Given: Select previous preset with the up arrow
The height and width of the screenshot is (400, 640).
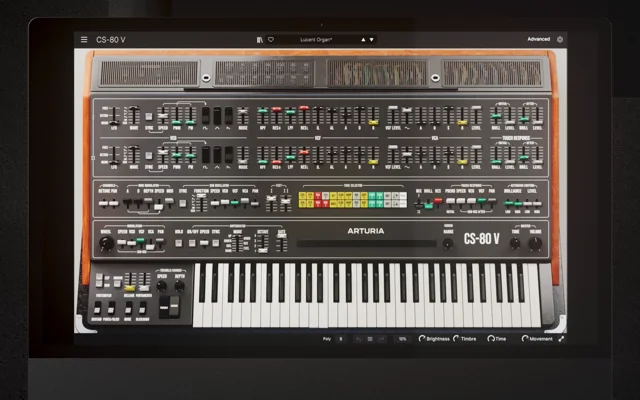Looking at the screenshot, I should pos(363,40).
